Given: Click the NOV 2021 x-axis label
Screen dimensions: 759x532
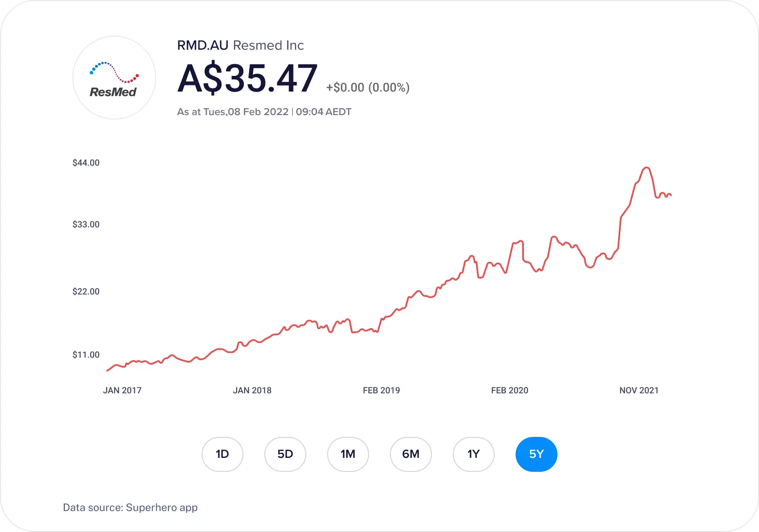Looking at the screenshot, I should pos(639,390).
